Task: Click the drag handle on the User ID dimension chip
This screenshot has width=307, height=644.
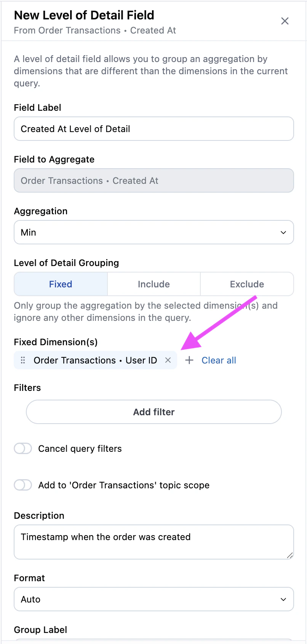Action: point(23,360)
